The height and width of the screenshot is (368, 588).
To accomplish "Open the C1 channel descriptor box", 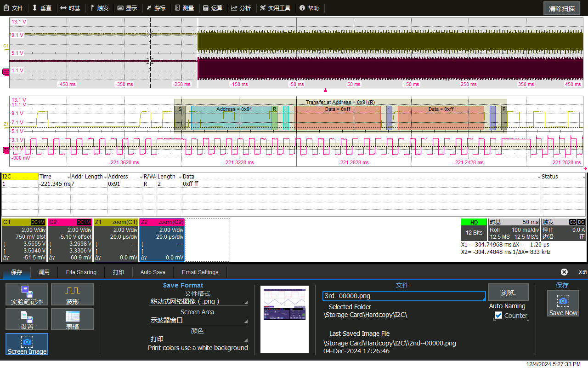I will point(24,239).
